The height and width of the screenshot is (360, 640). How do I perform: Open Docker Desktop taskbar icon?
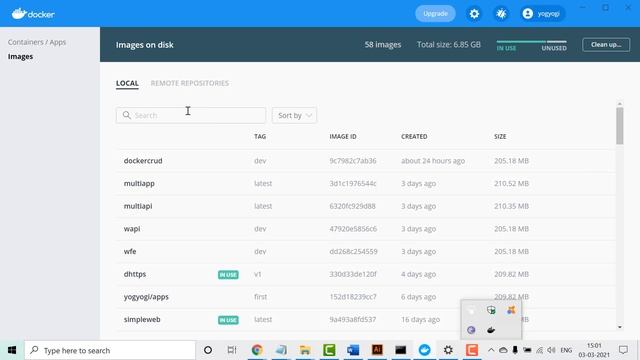pyautogui.click(x=424, y=350)
